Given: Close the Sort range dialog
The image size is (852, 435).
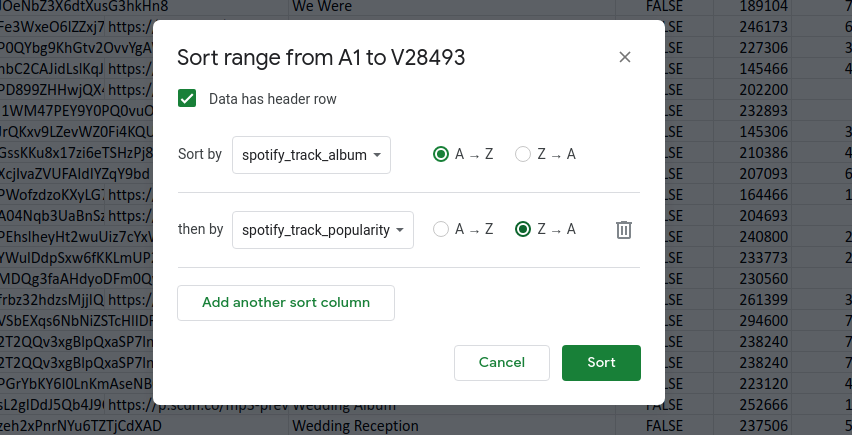Looking at the screenshot, I should point(625,57).
